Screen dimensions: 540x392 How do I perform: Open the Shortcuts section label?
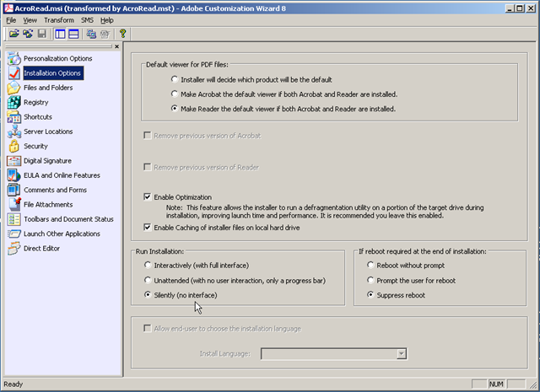tap(38, 117)
